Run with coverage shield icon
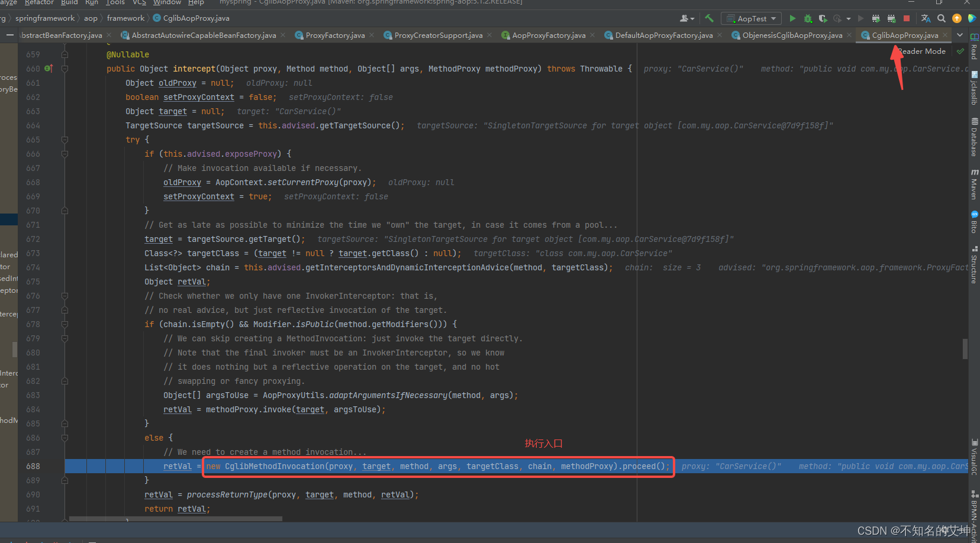 click(823, 18)
